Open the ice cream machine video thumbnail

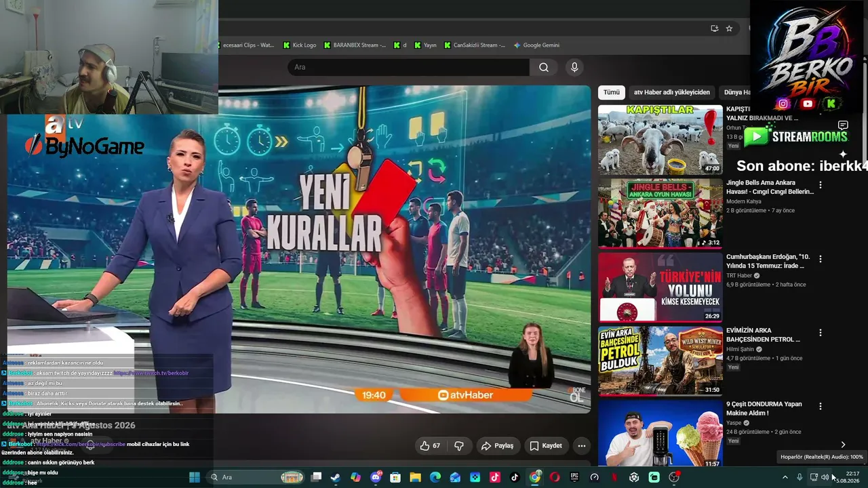click(x=660, y=434)
